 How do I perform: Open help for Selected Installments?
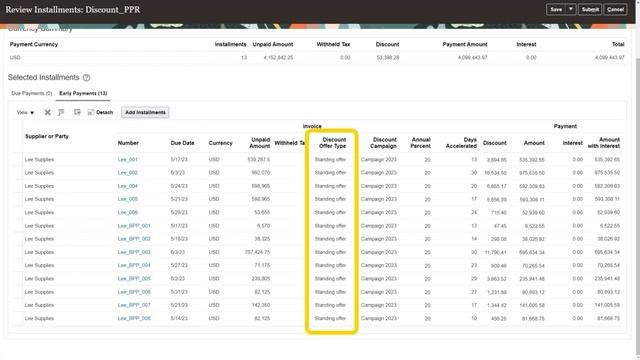[87, 78]
